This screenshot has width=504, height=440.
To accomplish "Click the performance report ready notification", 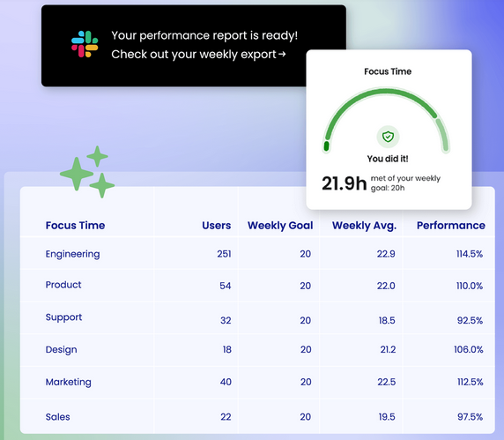I will coord(194,46).
